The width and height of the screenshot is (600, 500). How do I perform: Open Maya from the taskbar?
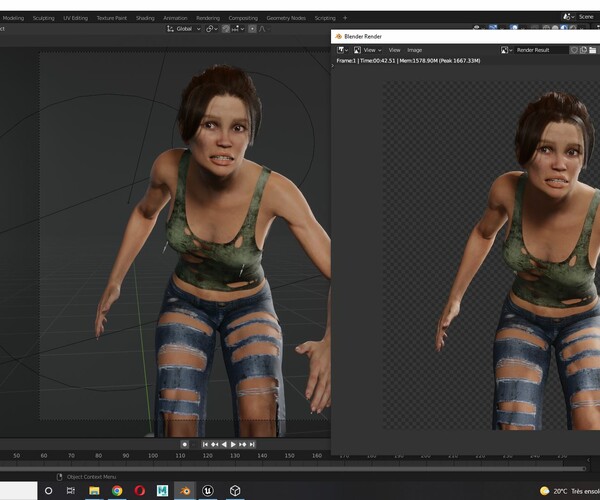click(x=162, y=491)
